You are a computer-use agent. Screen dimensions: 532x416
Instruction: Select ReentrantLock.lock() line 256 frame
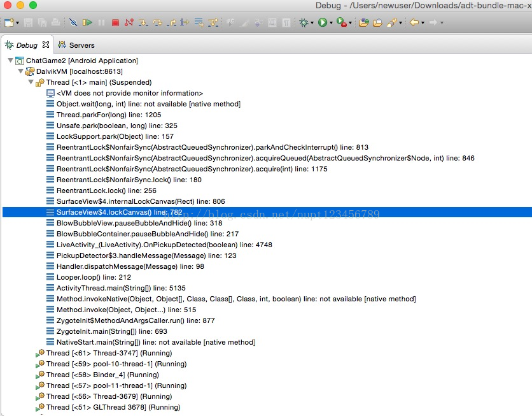(106, 191)
